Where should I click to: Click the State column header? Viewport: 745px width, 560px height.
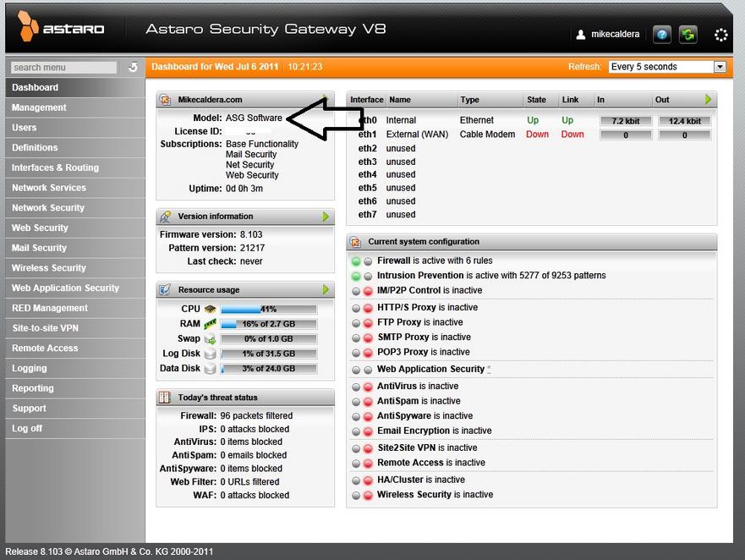[x=536, y=100]
